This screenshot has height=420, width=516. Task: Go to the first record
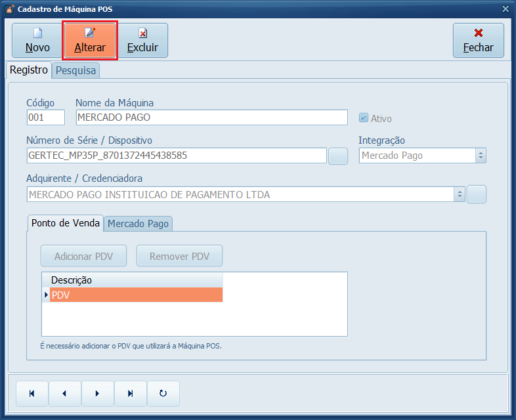[x=32, y=394]
